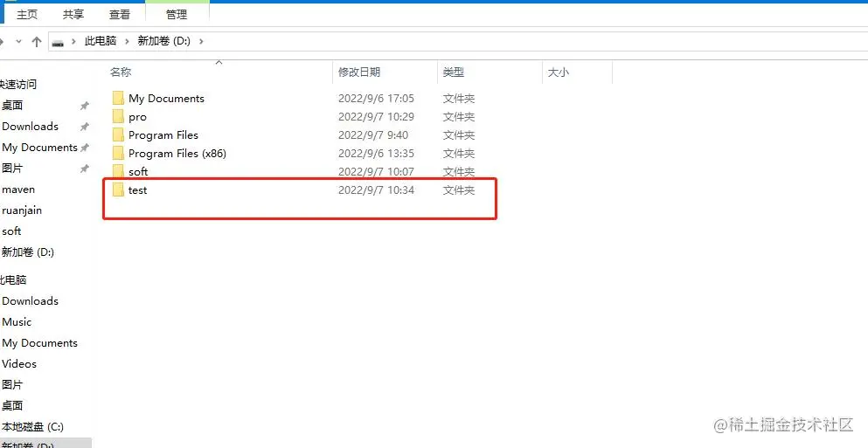Select the Program Files folder icon
Image resolution: width=868 pixels, height=448 pixels.
(x=118, y=135)
